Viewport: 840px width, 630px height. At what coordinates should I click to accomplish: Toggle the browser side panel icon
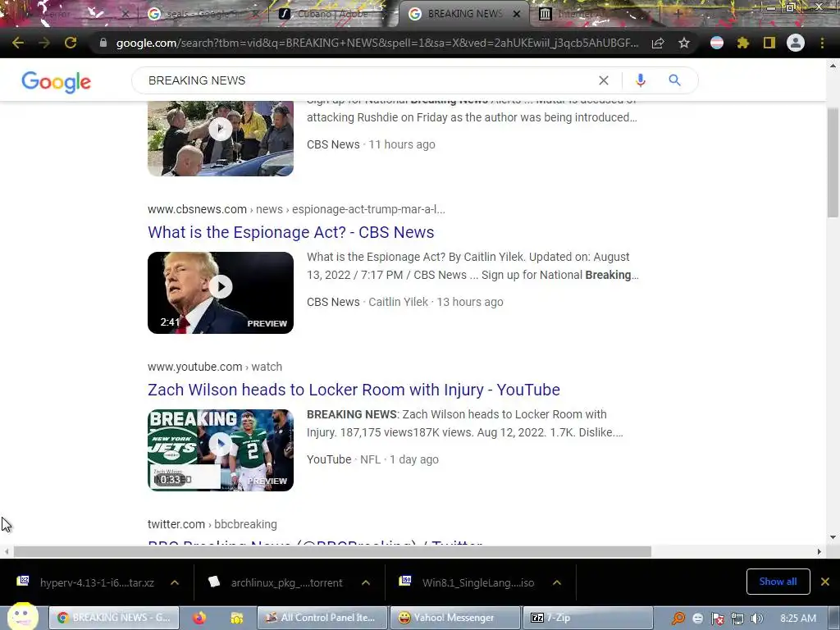click(769, 43)
